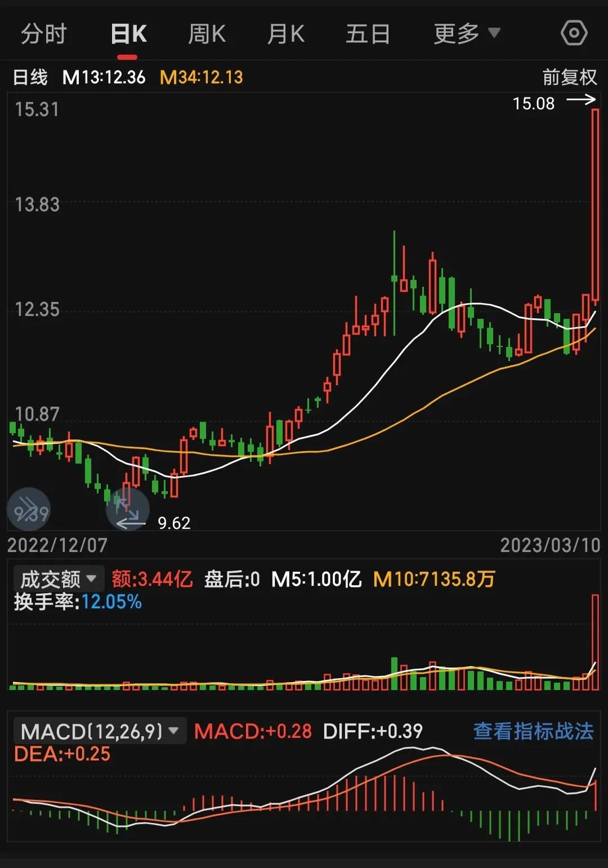Tap the 15.08 high price marker
This screenshot has width=608, height=868.
coord(533,104)
